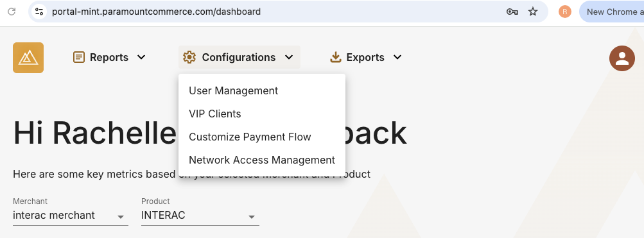Open the Exports menu

click(365, 57)
